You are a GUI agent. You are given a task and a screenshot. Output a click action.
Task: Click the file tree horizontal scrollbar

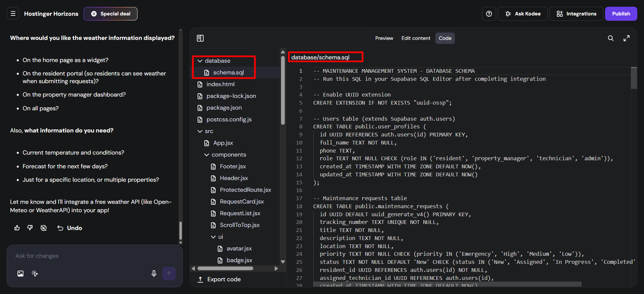coord(225,269)
